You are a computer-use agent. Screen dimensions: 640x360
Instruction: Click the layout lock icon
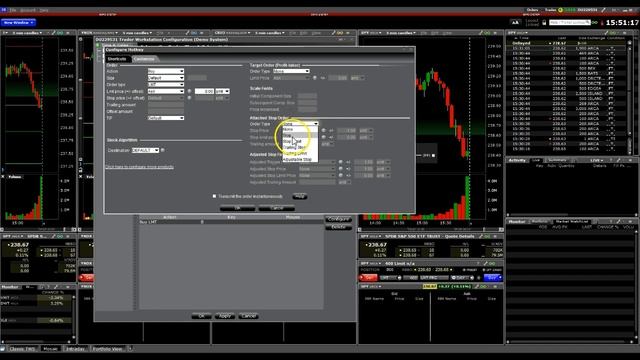(544, 22)
